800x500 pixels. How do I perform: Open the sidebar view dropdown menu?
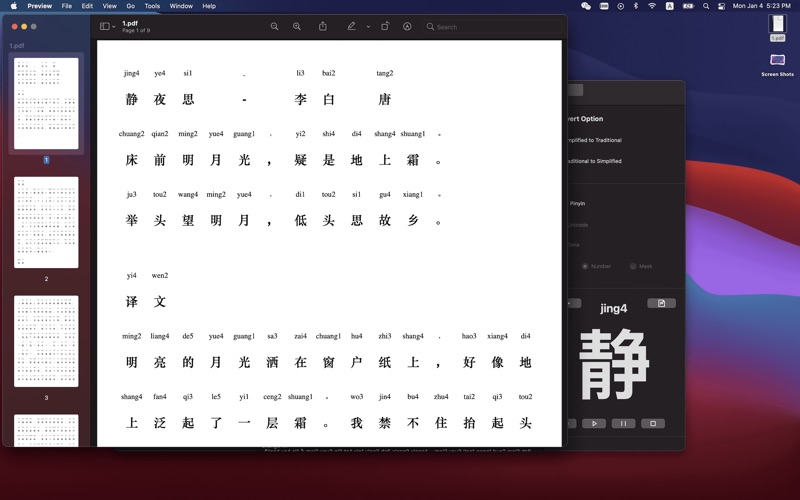[107, 27]
